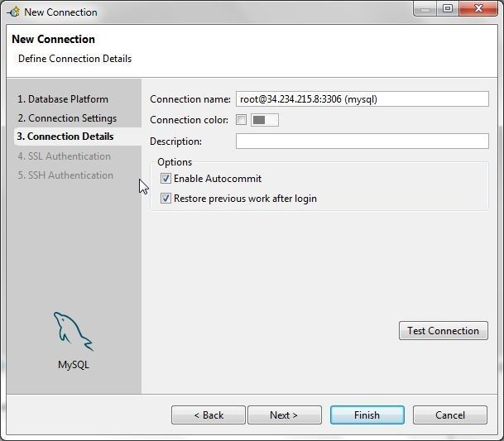Click the bold 'New Connection' page heading

53,39
